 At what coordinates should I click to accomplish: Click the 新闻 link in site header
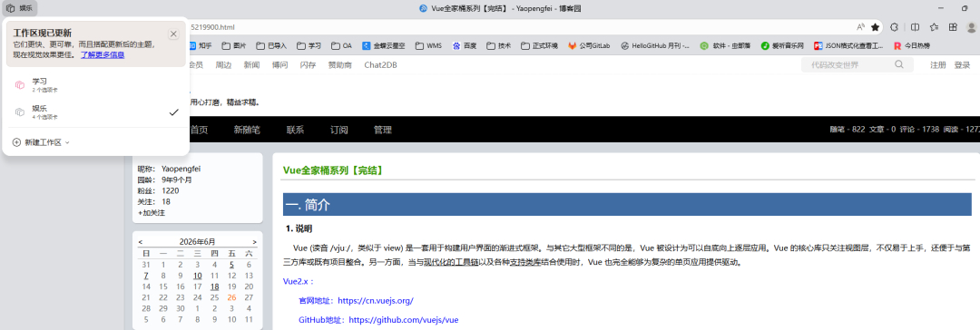(x=252, y=65)
